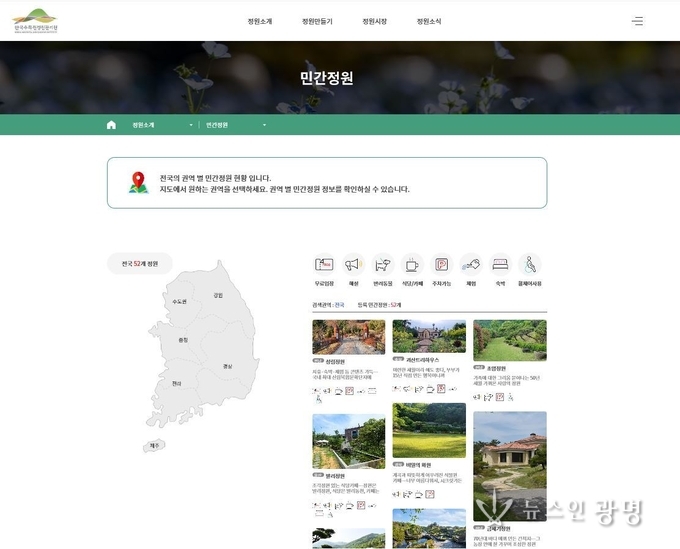Expand the 정원소개 breadcrumb dropdown
The height and width of the screenshot is (549, 680).
click(x=162, y=125)
